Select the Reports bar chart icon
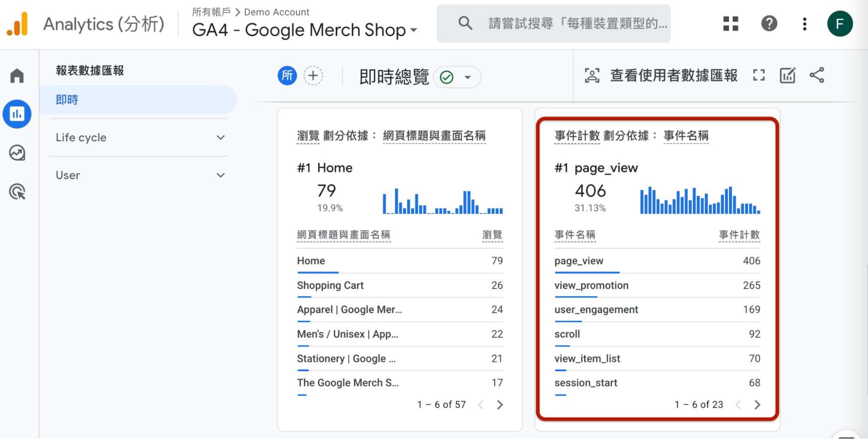The width and height of the screenshot is (868, 439). point(17,114)
